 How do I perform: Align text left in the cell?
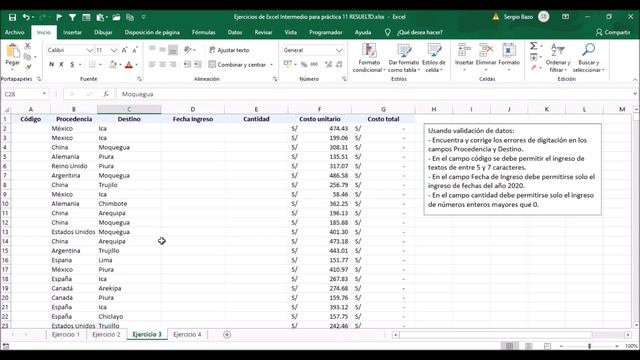tap(152, 64)
